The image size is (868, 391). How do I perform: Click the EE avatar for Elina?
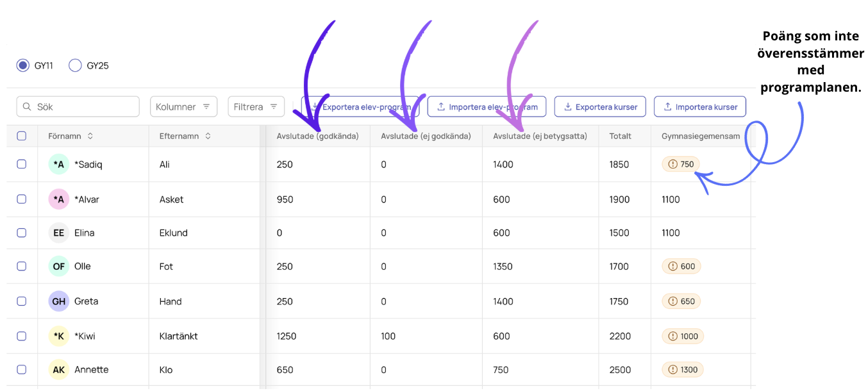tap(59, 233)
